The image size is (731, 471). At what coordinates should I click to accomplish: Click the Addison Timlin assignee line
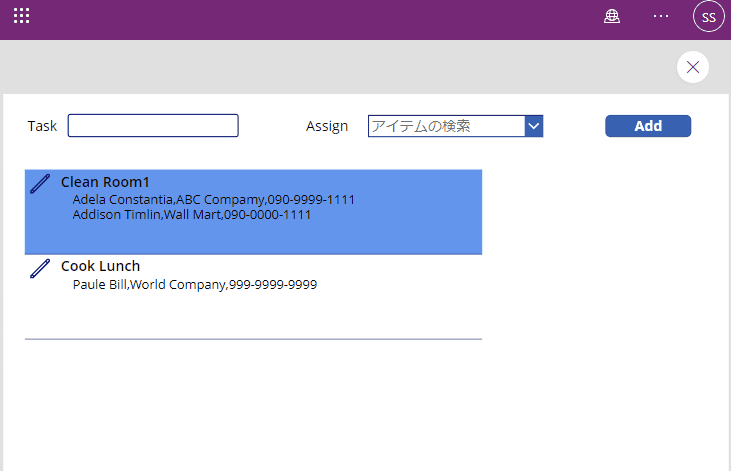pos(191,214)
